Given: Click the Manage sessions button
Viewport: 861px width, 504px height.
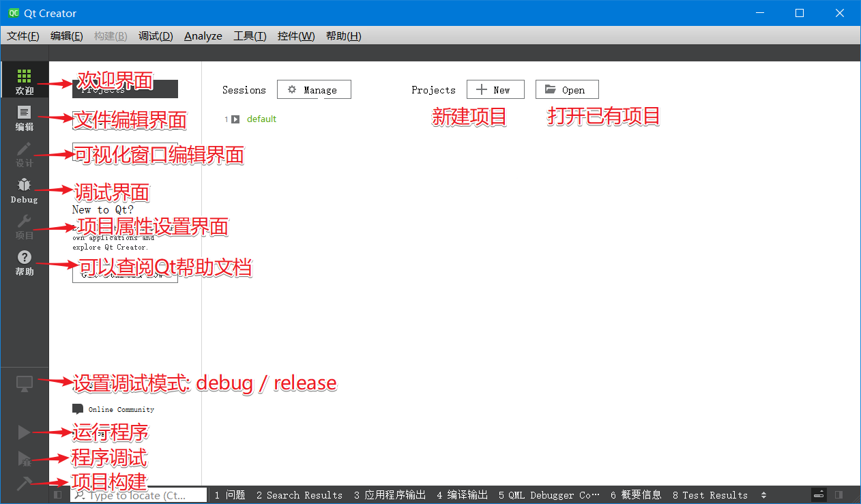Looking at the screenshot, I should coord(314,89).
